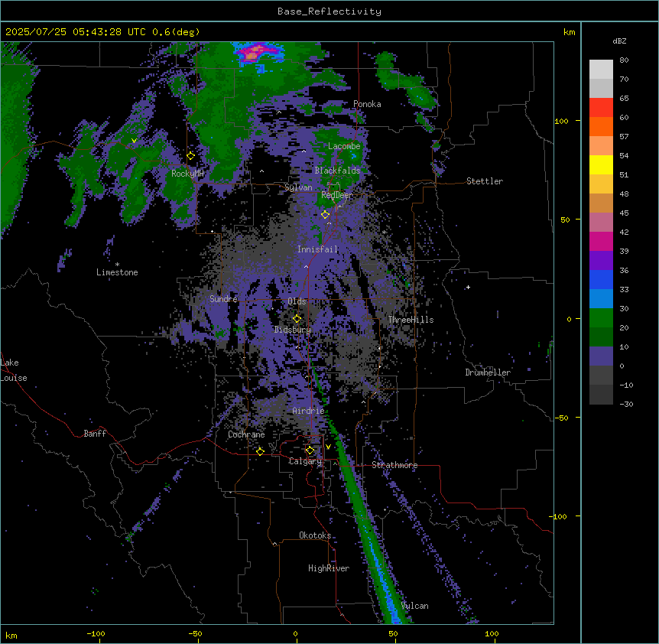Click the Drumheller town label
The width and height of the screenshot is (659, 644).
point(488,372)
